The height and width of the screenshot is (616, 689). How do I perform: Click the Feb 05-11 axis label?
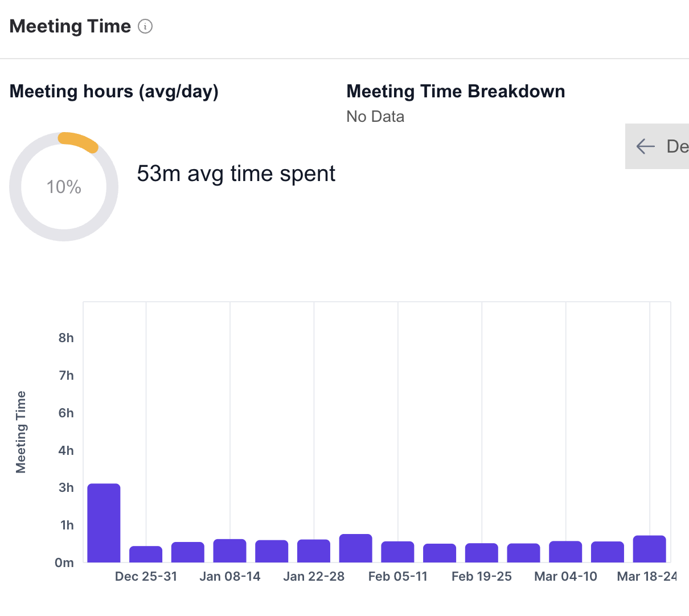click(x=397, y=577)
